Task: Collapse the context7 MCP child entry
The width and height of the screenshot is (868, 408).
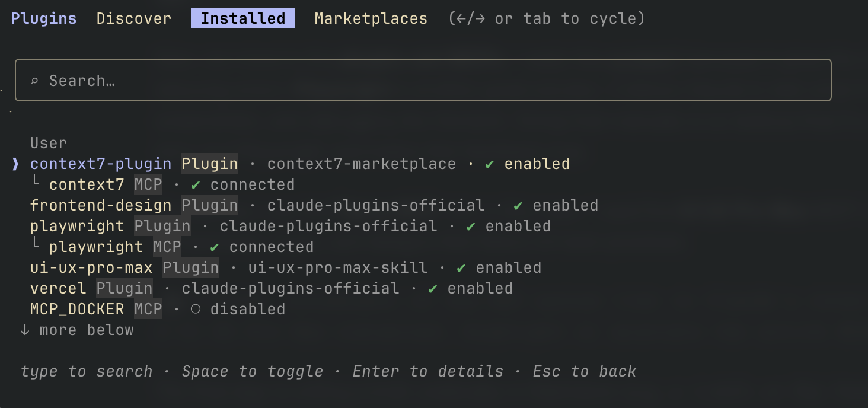Action: [35, 184]
